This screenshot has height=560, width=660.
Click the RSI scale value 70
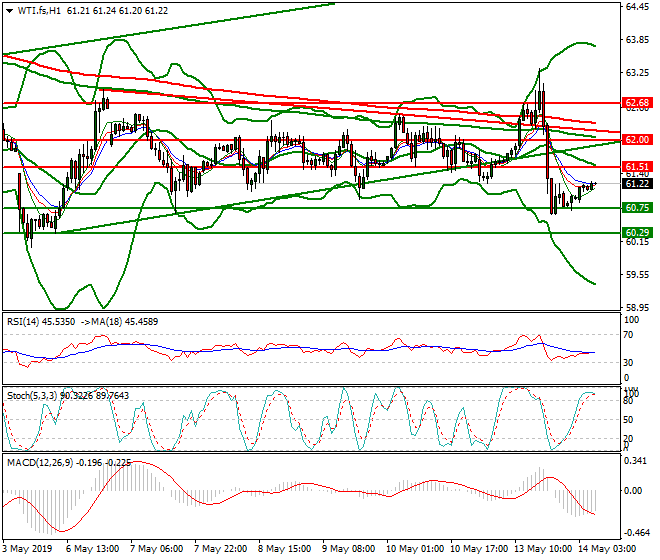tap(628, 335)
